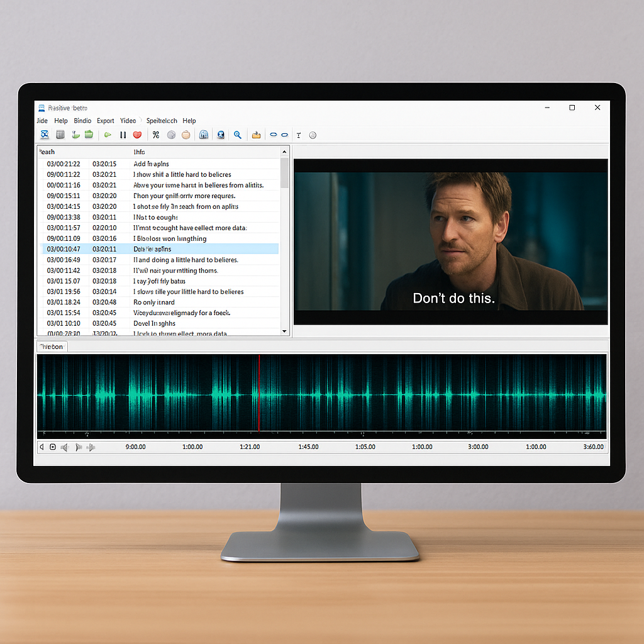The image size is (644, 644).
Task: Click the blue globe icon
Action: (221, 135)
